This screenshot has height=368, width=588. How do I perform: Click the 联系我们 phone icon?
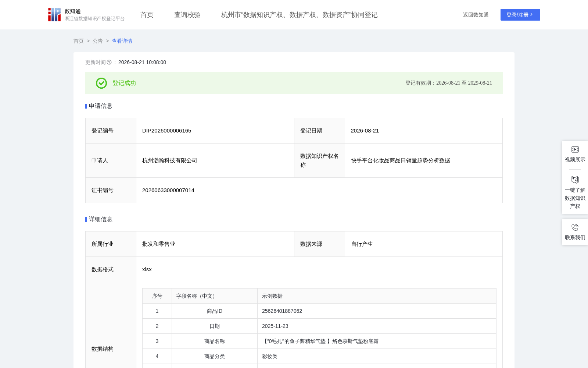pyautogui.click(x=575, y=227)
